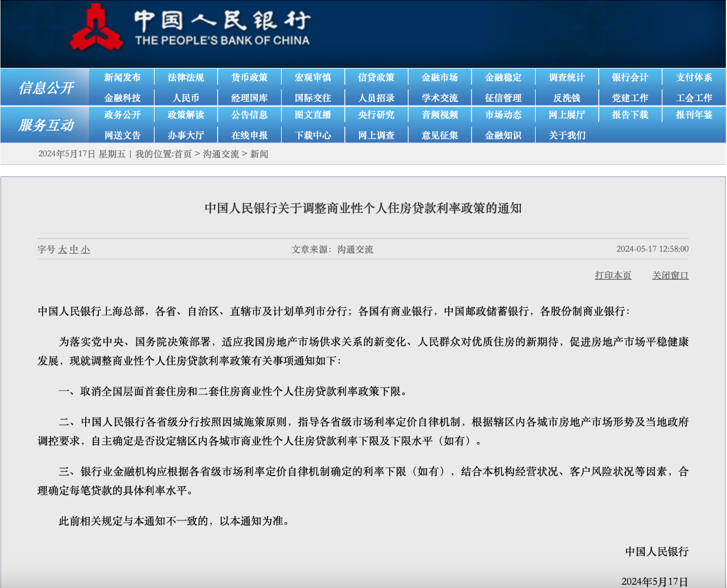Click the 打印本页 link
727x588 pixels.
613,275
